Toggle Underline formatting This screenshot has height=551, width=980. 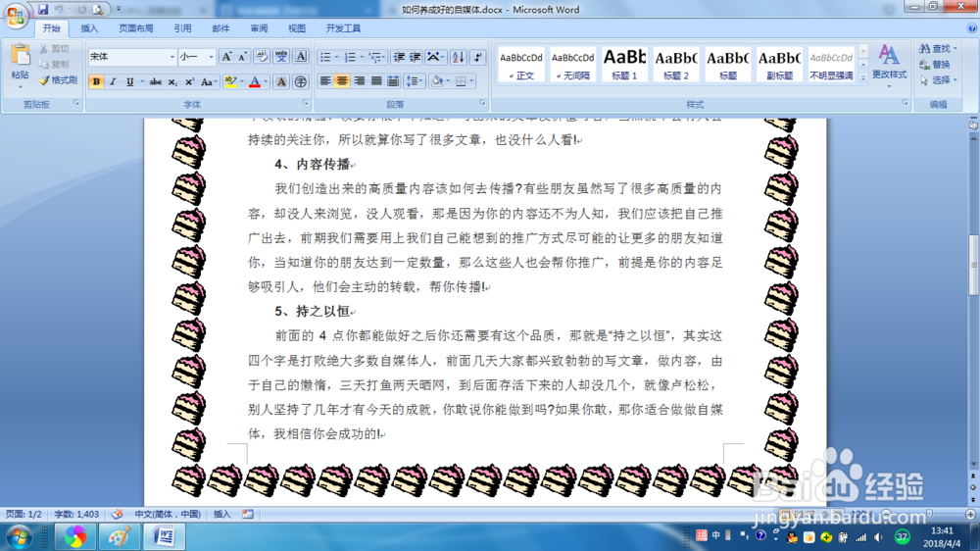[130, 82]
